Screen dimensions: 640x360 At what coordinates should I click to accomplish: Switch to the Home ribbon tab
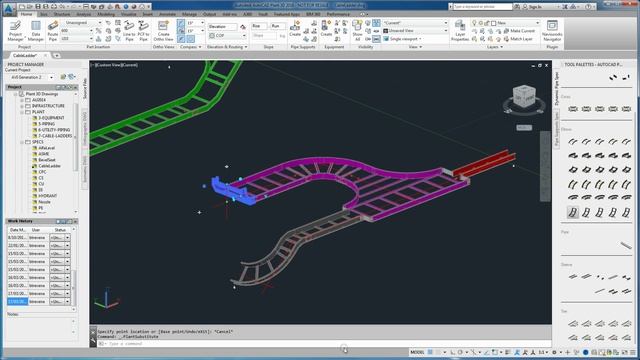tap(26, 14)
